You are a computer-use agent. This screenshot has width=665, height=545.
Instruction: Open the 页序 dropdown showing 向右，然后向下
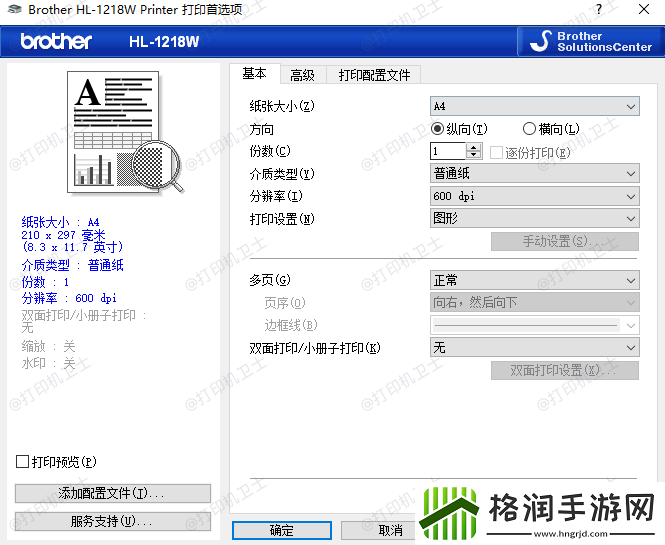[534, 302]
